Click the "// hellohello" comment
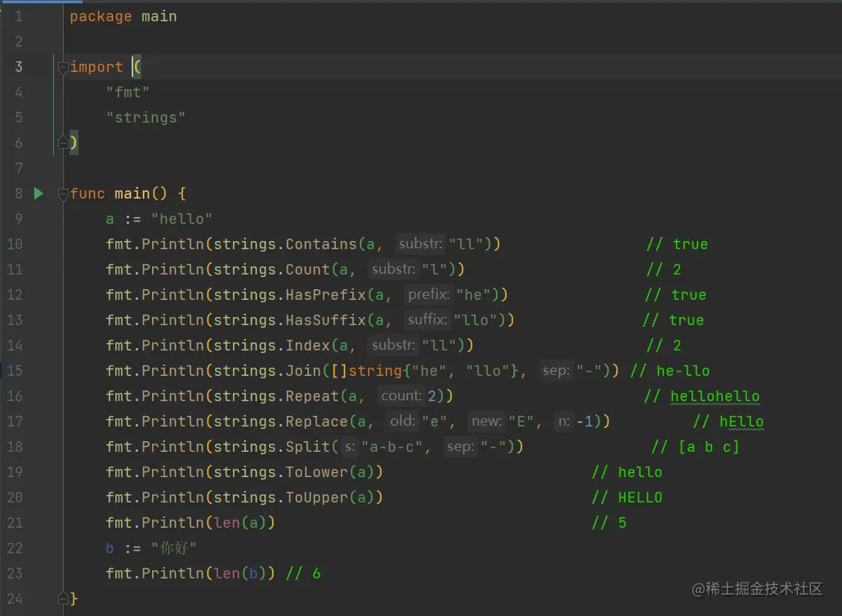Screen dimensions: 842x616 point(702,396)
